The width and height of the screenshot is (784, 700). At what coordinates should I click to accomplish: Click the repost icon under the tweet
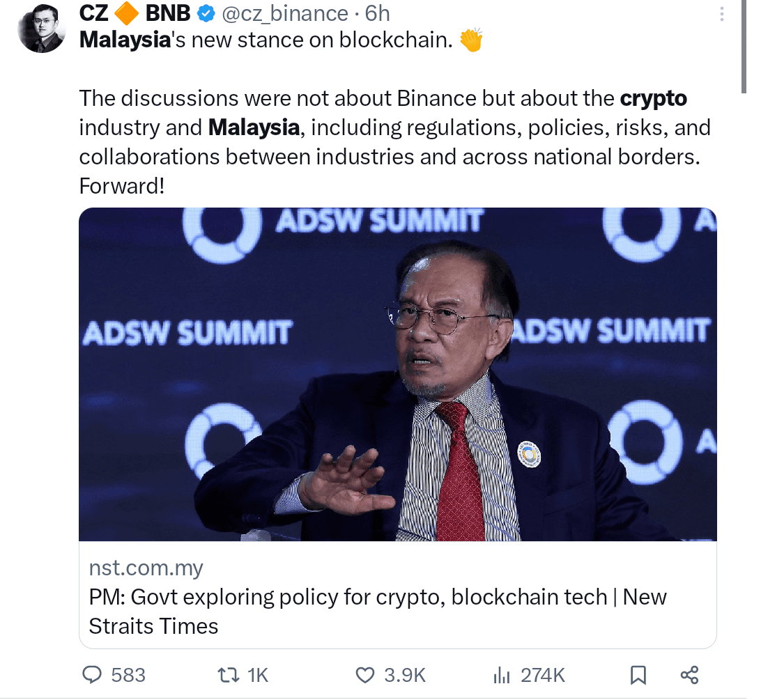pyautogui.click(x=226, y=675)
